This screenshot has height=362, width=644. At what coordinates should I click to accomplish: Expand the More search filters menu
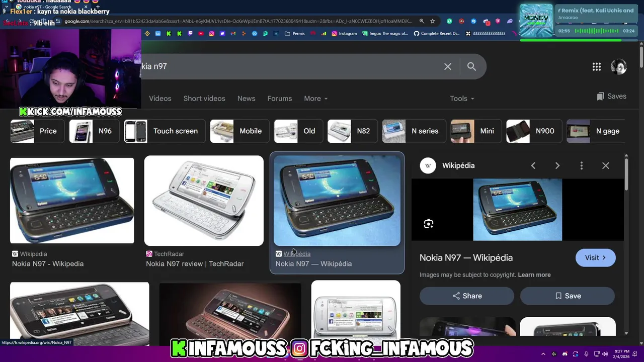(x=315, y=99)
